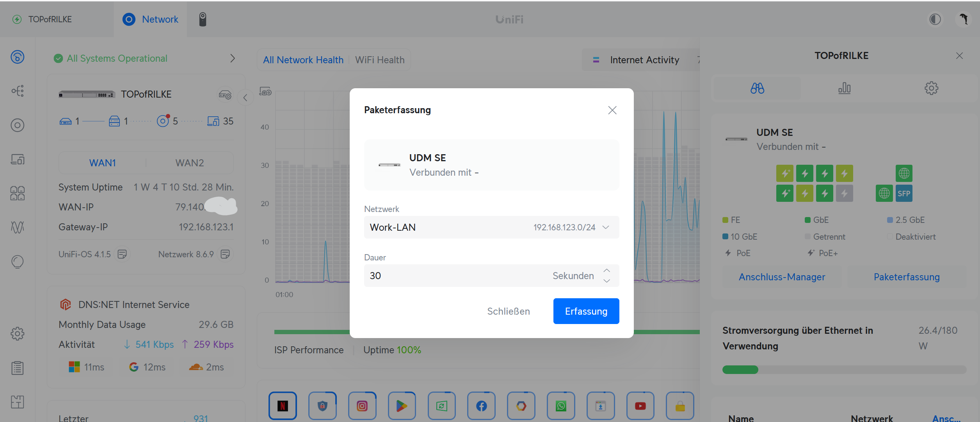This screenshot has height=422, width=980.
Task: Select the WAN2 tab
Action: pos(190,163)
